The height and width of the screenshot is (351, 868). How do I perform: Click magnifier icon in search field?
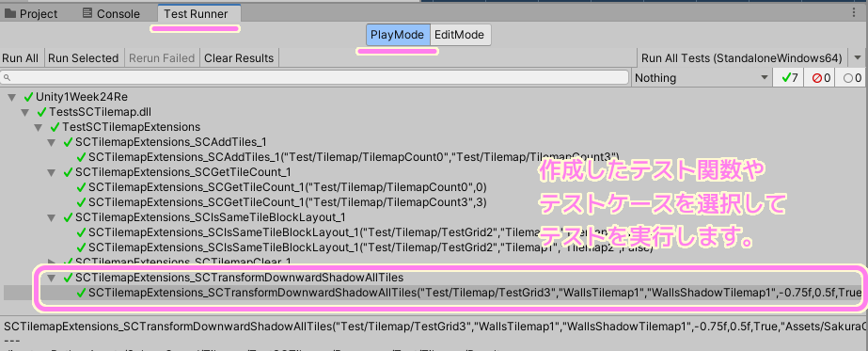8,78
